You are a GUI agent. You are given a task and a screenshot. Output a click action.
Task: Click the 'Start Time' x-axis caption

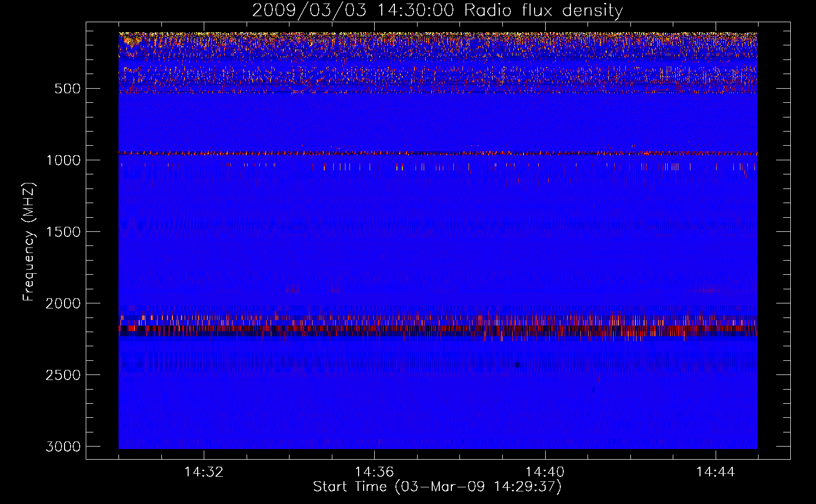(x=349, y=487)
